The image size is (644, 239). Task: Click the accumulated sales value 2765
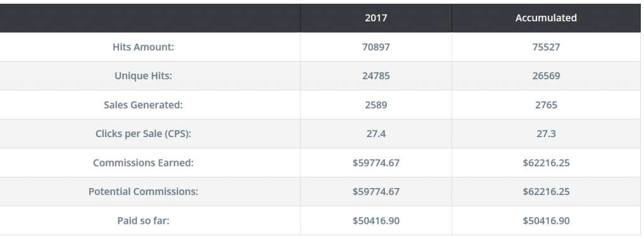546,104
